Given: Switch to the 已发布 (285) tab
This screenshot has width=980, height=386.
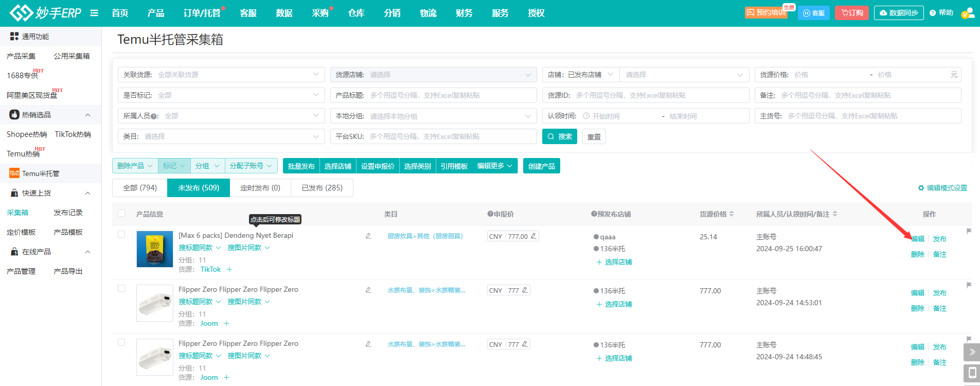Looking at the screenshot, I should click(322, 188).
